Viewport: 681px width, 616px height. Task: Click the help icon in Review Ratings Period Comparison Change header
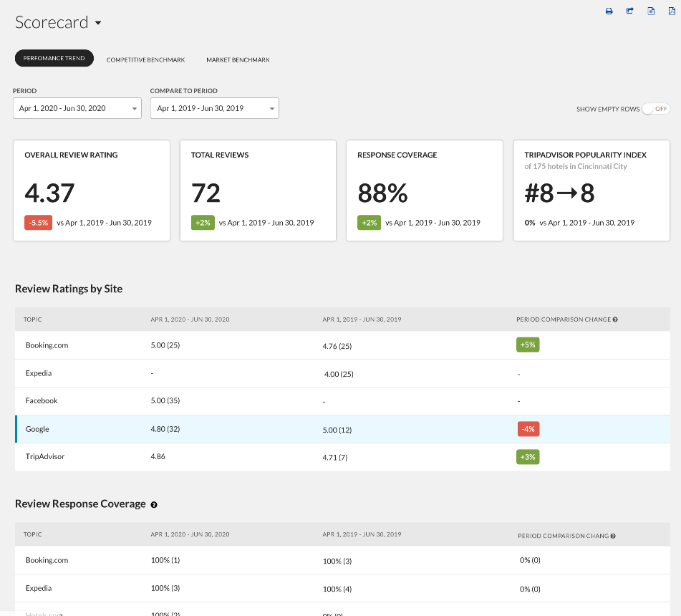coord(615,319)
